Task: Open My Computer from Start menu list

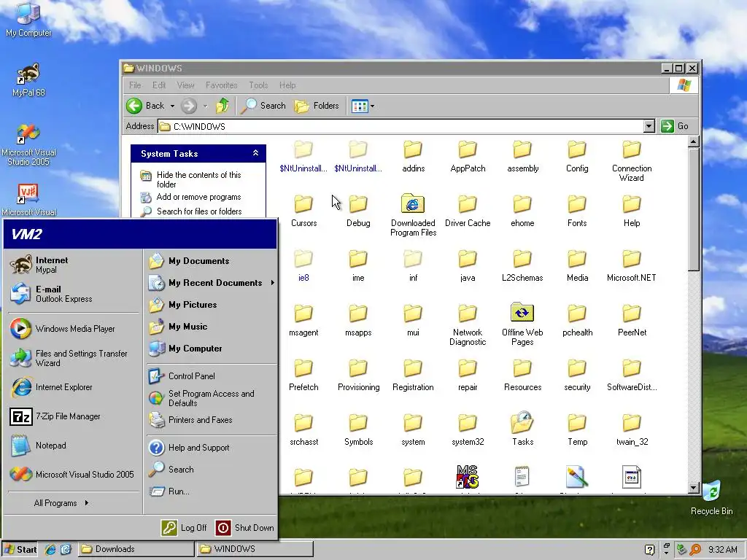Action: coord(211,349)
